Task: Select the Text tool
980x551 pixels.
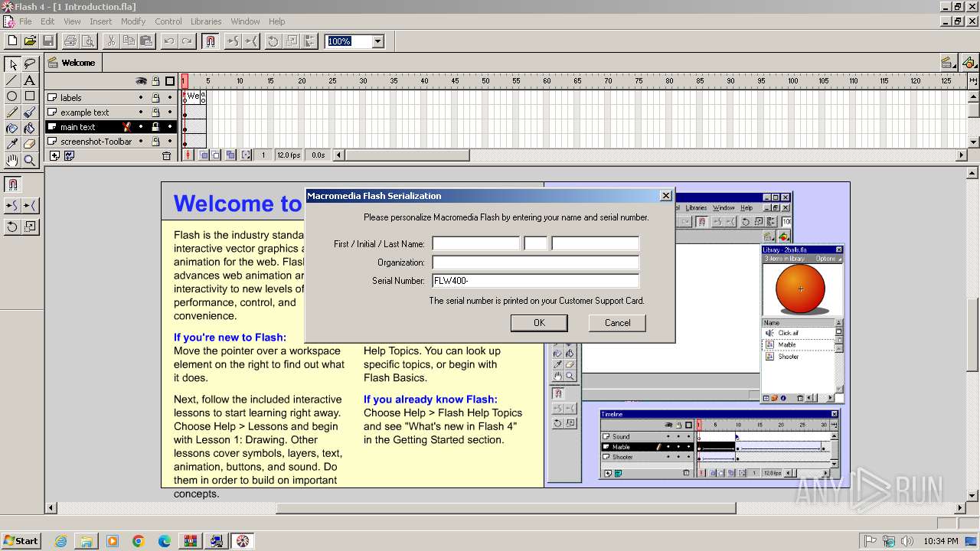Action: 29,80
